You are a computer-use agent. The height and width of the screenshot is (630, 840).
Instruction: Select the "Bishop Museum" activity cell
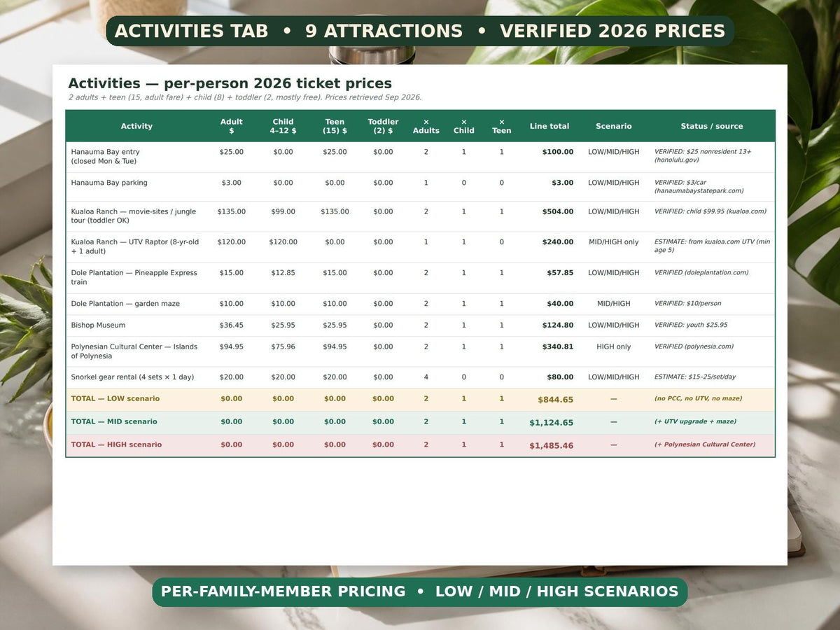tap(98, 325)
